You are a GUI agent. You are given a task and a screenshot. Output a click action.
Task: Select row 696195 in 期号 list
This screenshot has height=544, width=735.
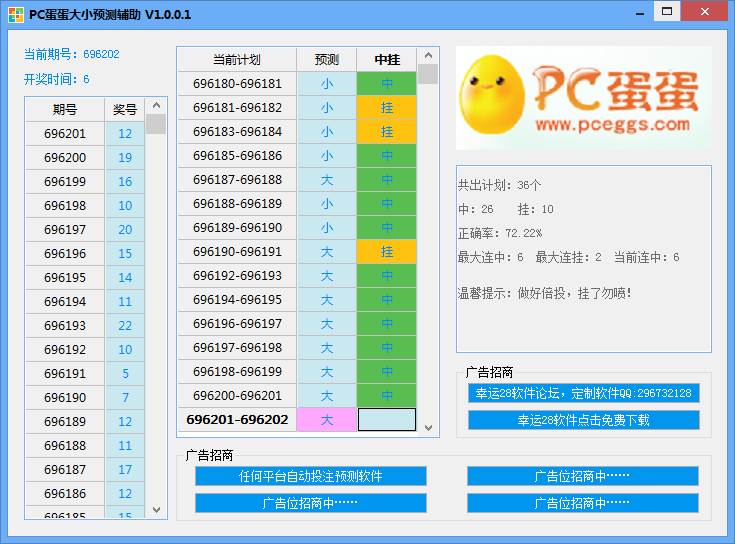85,277
